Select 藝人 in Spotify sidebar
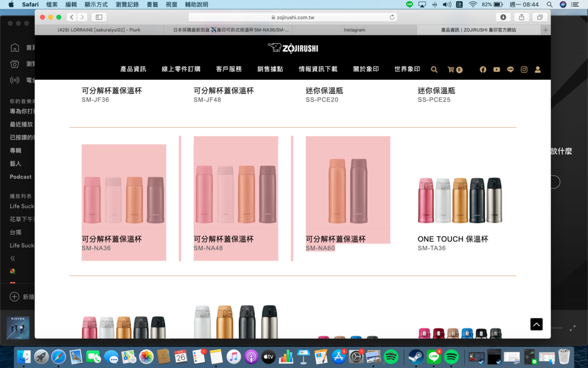This screenshot has width=588, height=368. 16,164
